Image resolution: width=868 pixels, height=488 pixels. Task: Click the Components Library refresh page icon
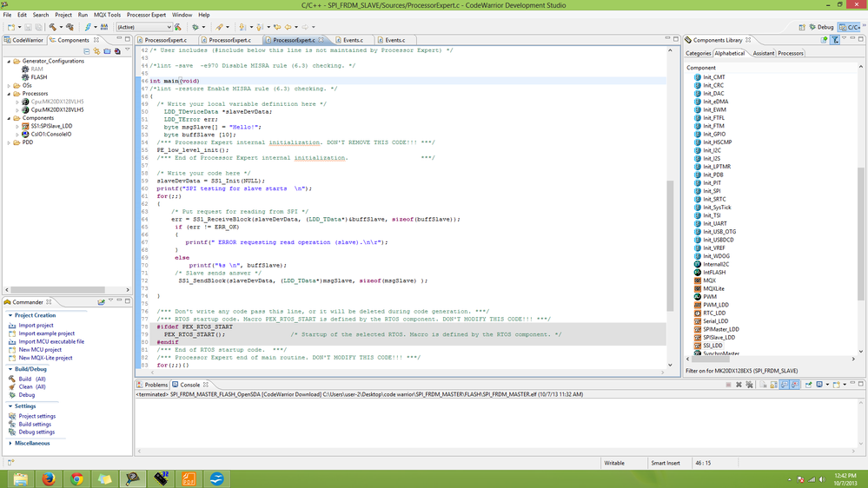point(825,40)
